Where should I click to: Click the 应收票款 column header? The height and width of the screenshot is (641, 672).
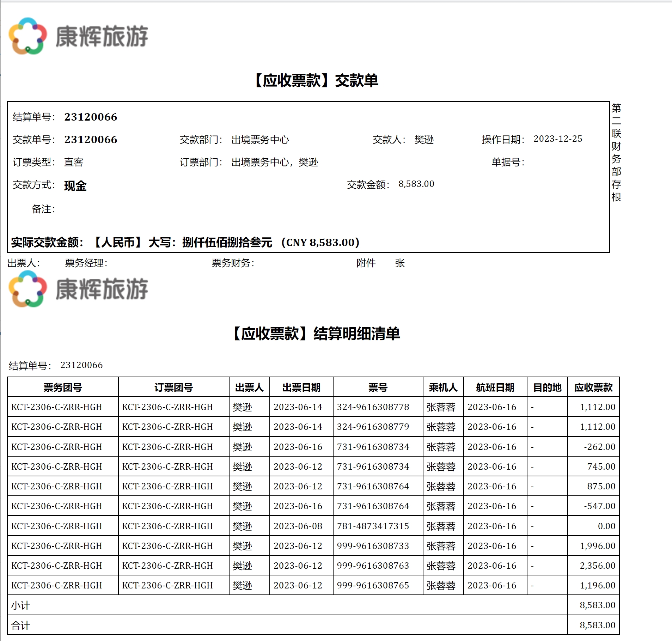pos(593,387)
